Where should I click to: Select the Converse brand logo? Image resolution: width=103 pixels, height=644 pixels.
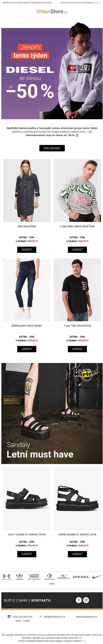[x=49, y=577]
